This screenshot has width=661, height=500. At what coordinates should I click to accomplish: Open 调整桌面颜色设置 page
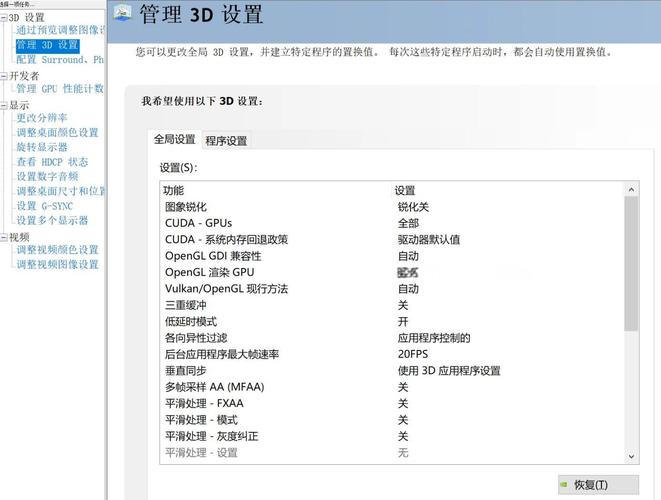[x=57, y=132]
